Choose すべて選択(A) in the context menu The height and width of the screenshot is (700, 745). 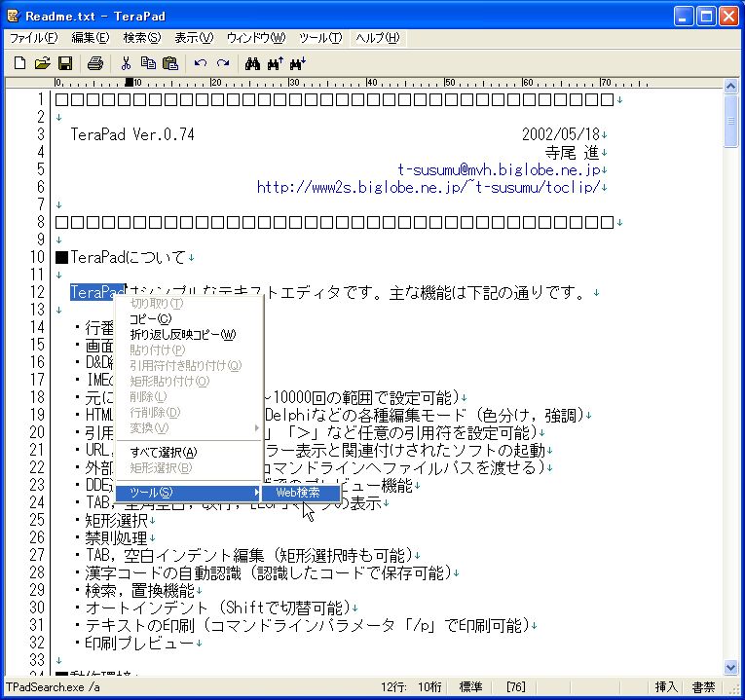coord(189,452)
